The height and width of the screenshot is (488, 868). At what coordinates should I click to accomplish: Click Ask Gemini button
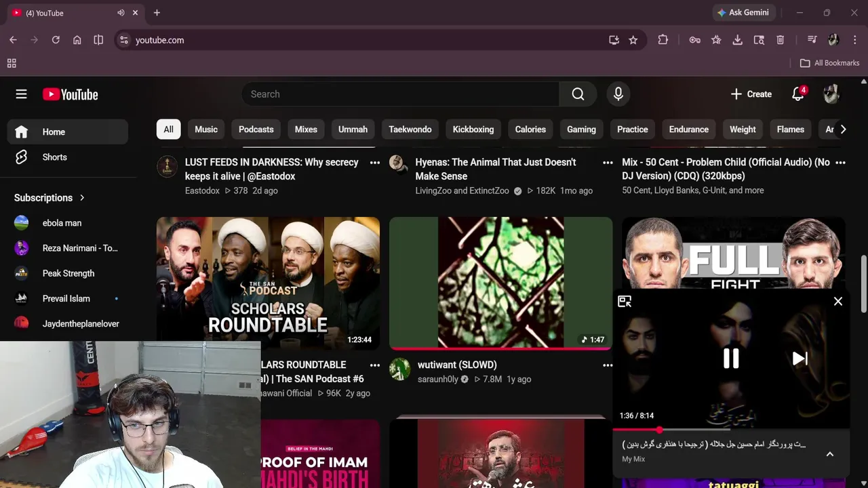pyautogui.click(x=743, y=13)
